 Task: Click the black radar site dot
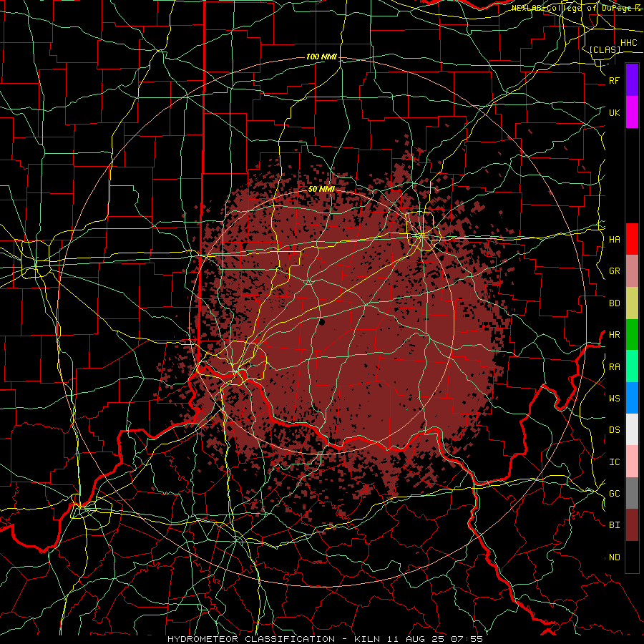(322, 322)
